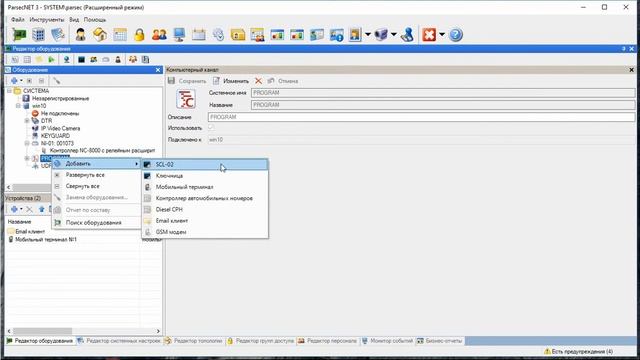Viewport: 640px width, 360px height.
Task: Select Мобильный терминал №1 in device list
Action: pyautogui.click(x=46, y=240)
